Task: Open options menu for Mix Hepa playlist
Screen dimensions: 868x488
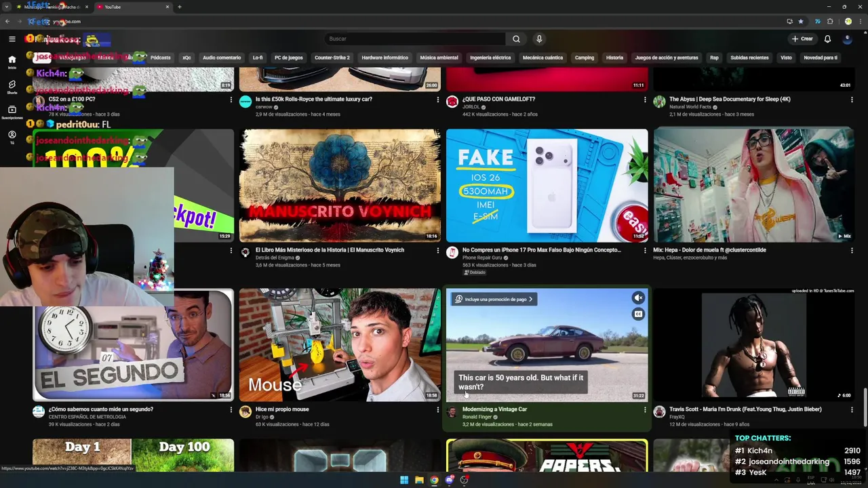Action: [852, 250]
